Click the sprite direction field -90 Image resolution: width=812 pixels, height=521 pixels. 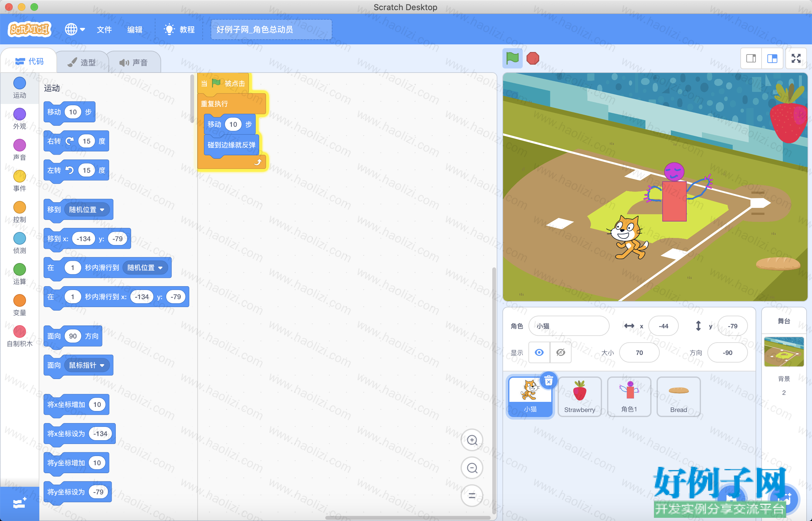click(x=727, y=352)
